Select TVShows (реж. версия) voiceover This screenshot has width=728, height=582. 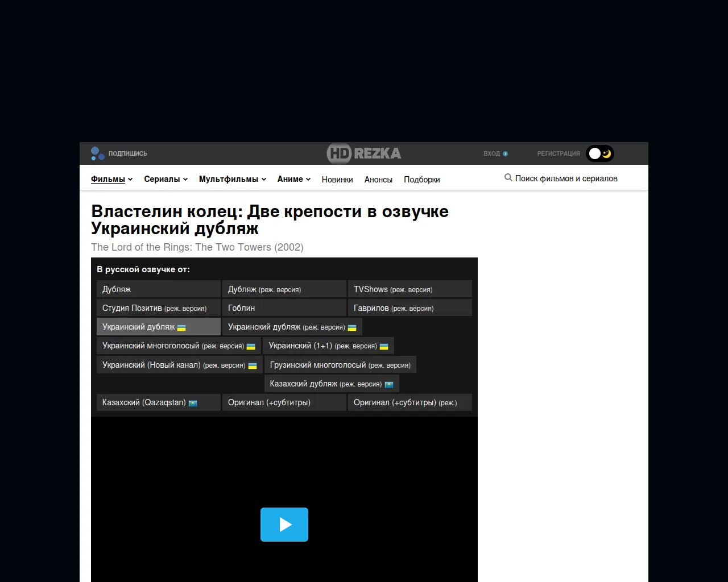[410, 289]
